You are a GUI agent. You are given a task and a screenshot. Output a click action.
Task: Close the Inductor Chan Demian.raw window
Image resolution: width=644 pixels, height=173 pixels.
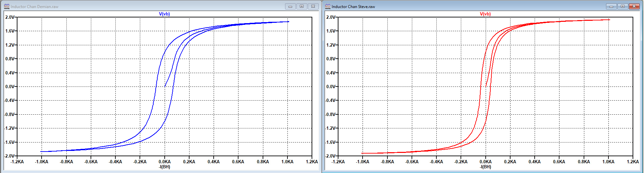tap(313, 6)
